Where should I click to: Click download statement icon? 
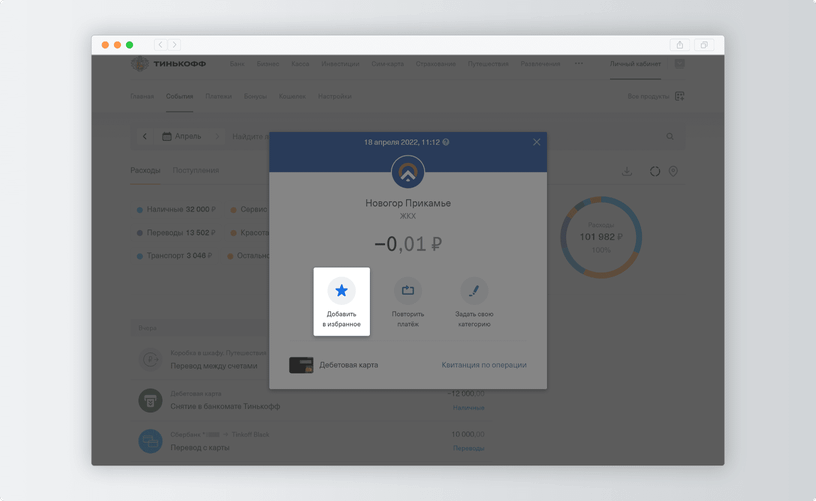coord(627,171)
